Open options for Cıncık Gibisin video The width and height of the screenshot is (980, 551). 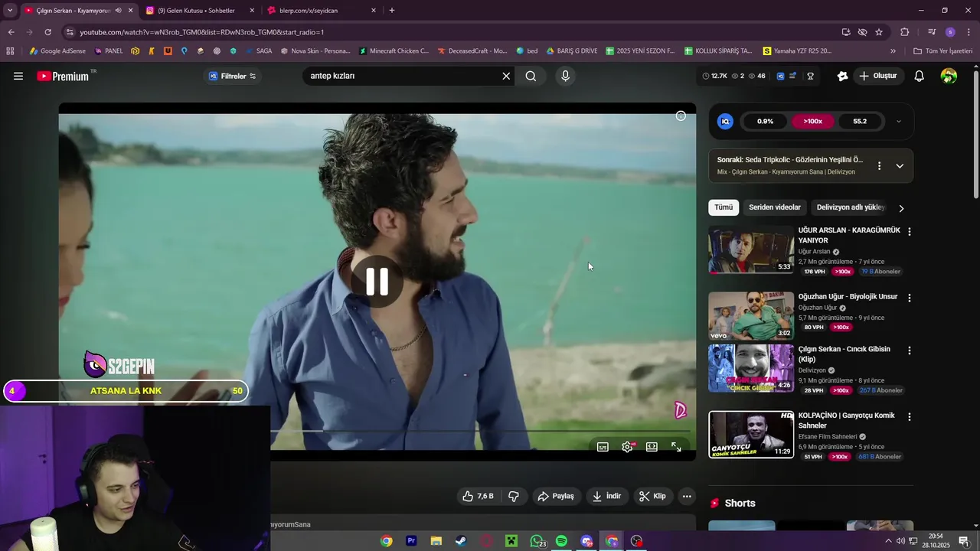[x=909, y=350]
